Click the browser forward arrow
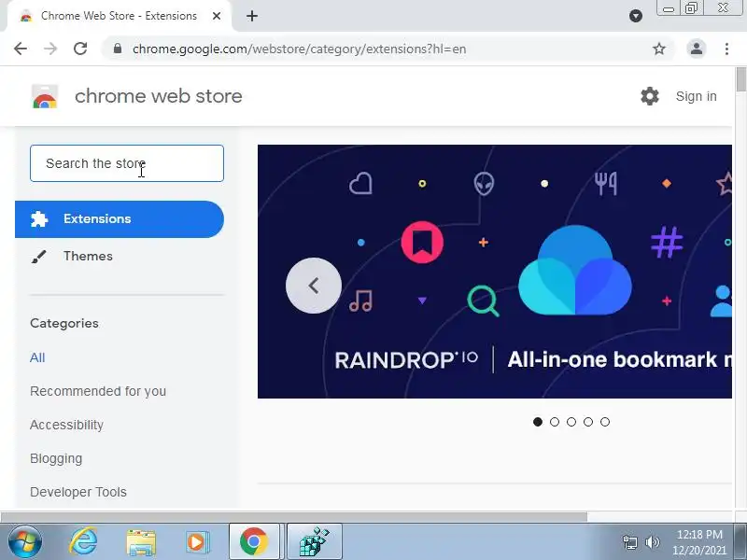 (50, 49)
